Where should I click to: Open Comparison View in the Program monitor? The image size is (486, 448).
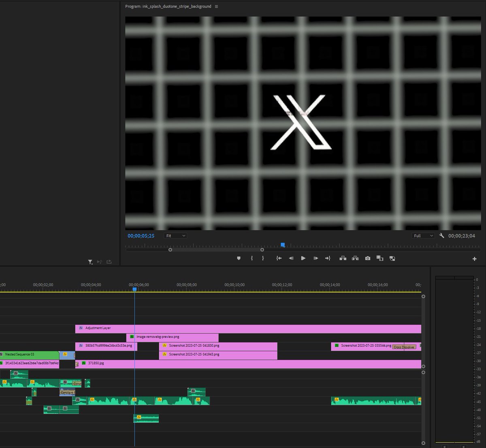click(x=380, y=258)
